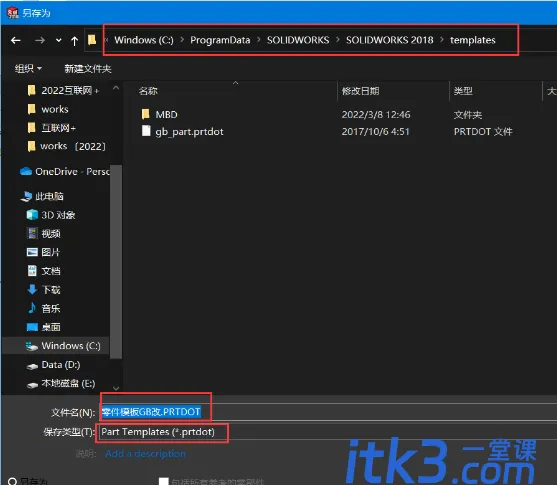The height and width of the screenshot is (485, 557).
Task: Select 本地磁盘 (E:) drive in navigation pane
Action: [61, 384]
